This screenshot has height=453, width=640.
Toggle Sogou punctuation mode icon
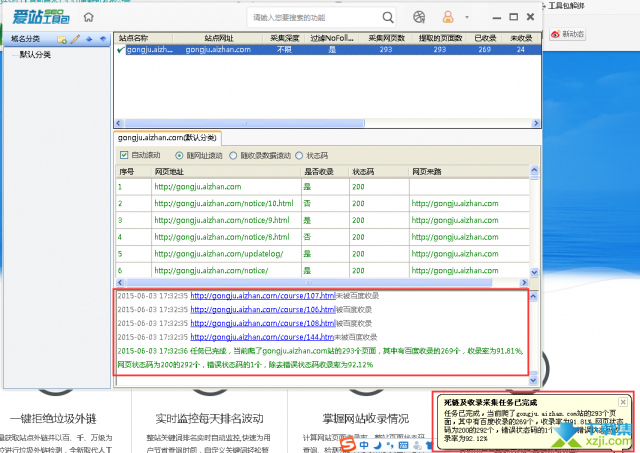[390, 445]
